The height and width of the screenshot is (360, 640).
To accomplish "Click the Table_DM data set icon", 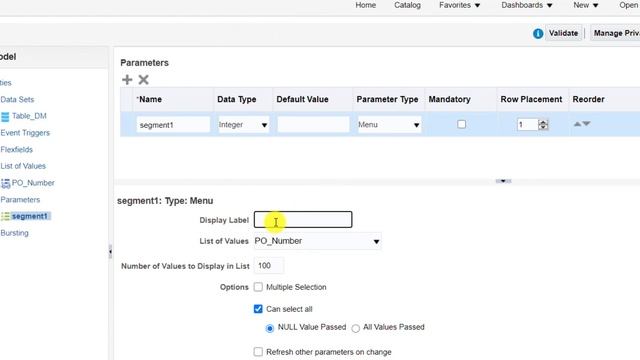I will coord(5,117).
